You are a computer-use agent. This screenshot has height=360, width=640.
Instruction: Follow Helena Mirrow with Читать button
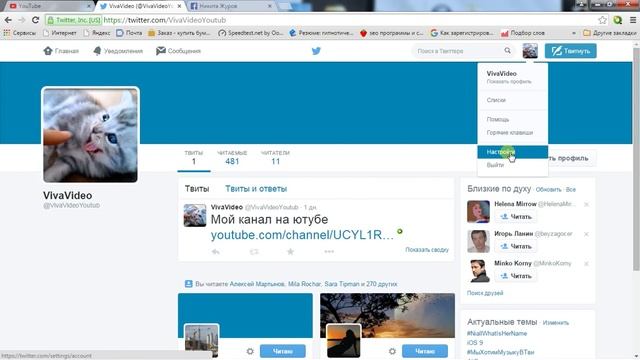coord(516,217)
